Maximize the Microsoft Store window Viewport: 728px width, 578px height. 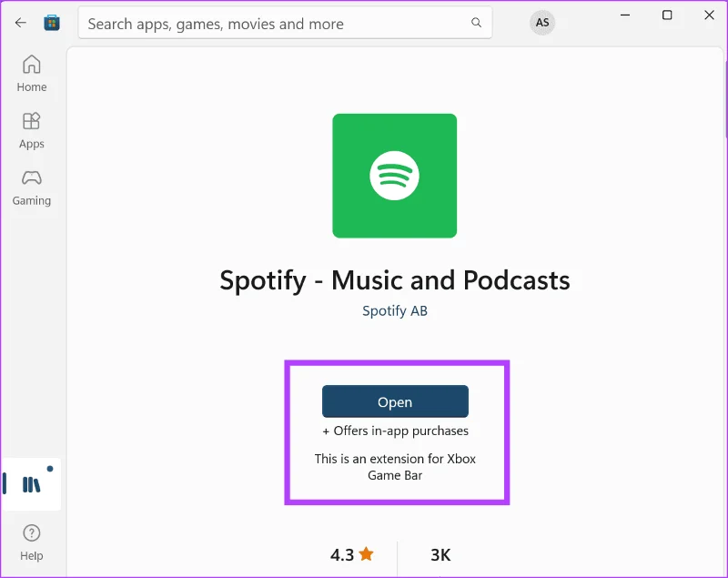pos(667,15)
